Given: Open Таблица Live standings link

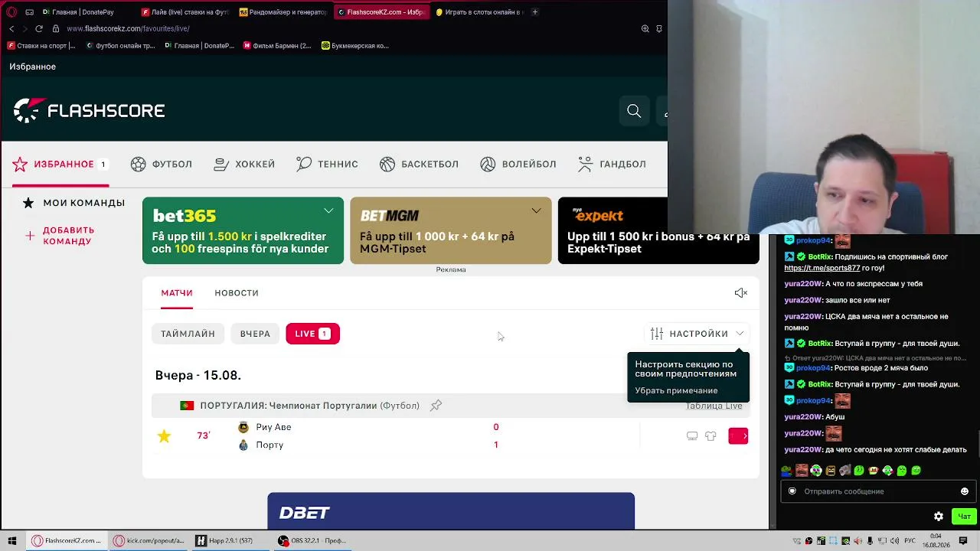Looking at the screenshot, I should (714, 406).
